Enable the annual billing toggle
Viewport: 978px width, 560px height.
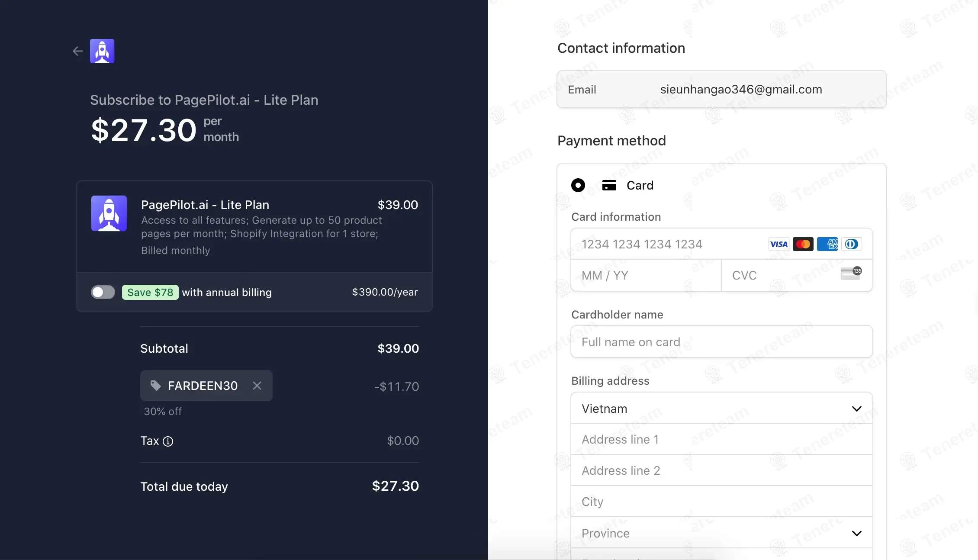[x=103, y=292]
